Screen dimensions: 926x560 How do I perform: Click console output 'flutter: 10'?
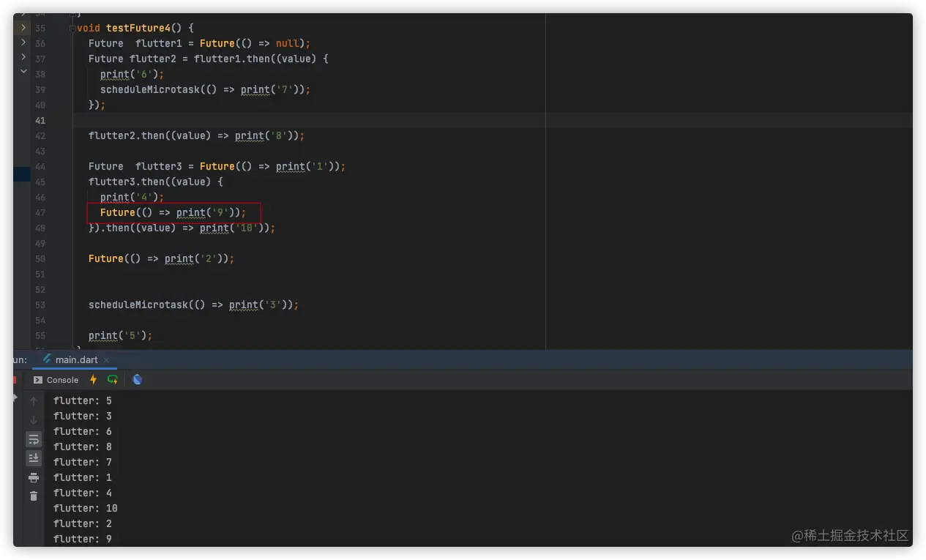[x=86, y=508]
